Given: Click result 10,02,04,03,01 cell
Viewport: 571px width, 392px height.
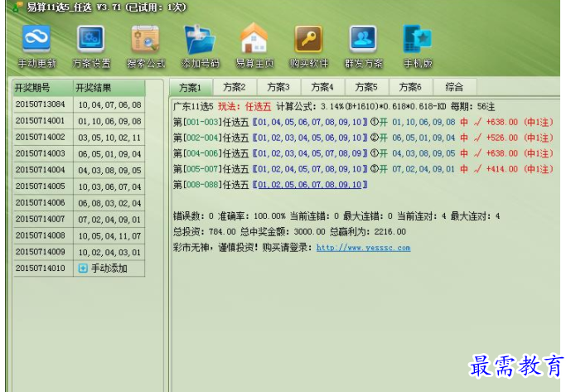Looking at the screenshot, I should click(109, 253).
